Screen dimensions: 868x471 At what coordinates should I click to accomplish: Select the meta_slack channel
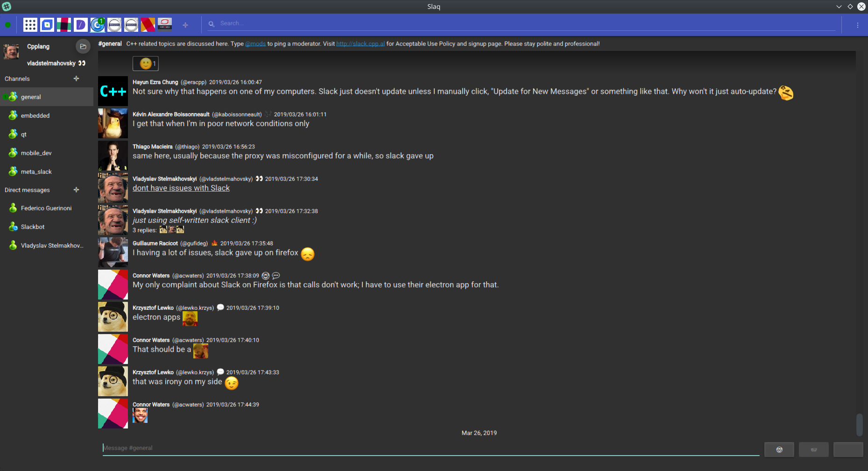tap(47, 171)
